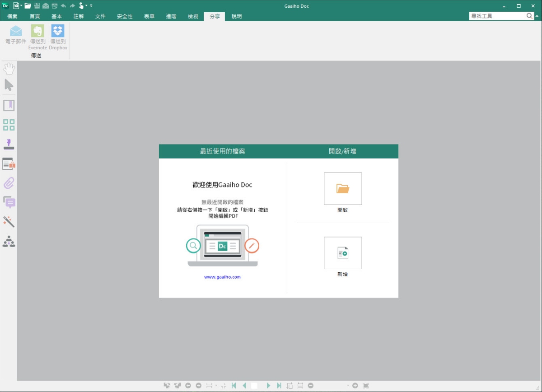542x392 pixels.
Task: Click the 尋找工具 search field
Action: point(497,16)
